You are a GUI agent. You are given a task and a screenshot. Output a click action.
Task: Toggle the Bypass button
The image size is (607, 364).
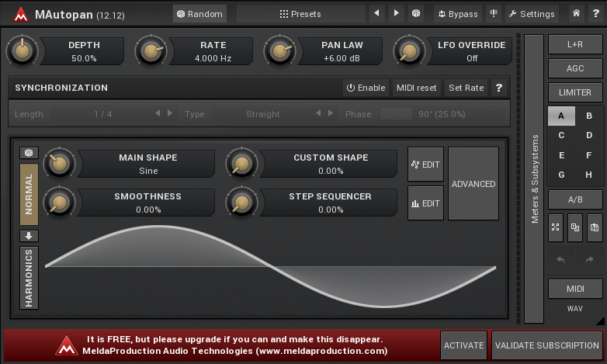tap(457, 14)
